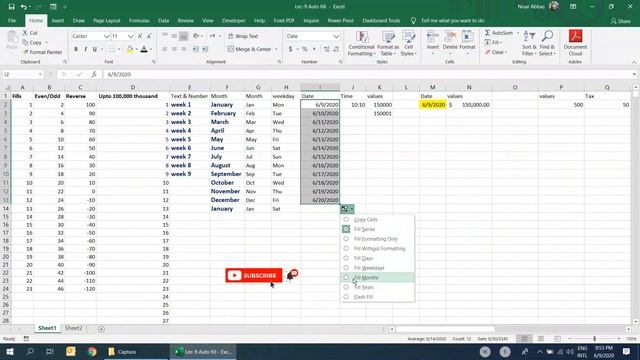Add a new sheet with plus button
Screen dimensions: 640x360
pyautogui.click(x=101, y=329)
